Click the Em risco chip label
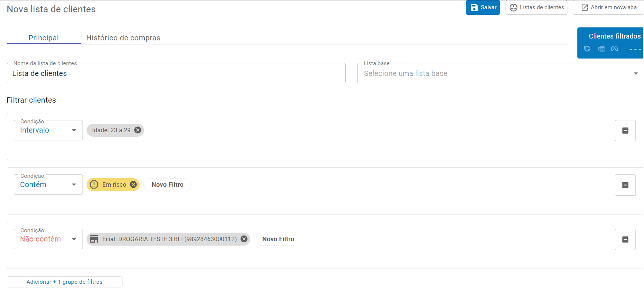The height and width of the screenshot is (293, 644). point(114,184)
